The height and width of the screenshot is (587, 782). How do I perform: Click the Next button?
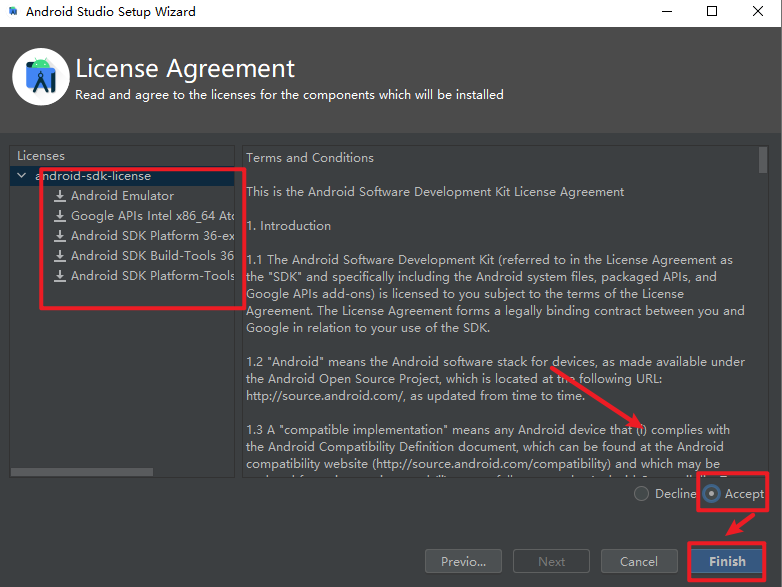click(x=551, y=562)
